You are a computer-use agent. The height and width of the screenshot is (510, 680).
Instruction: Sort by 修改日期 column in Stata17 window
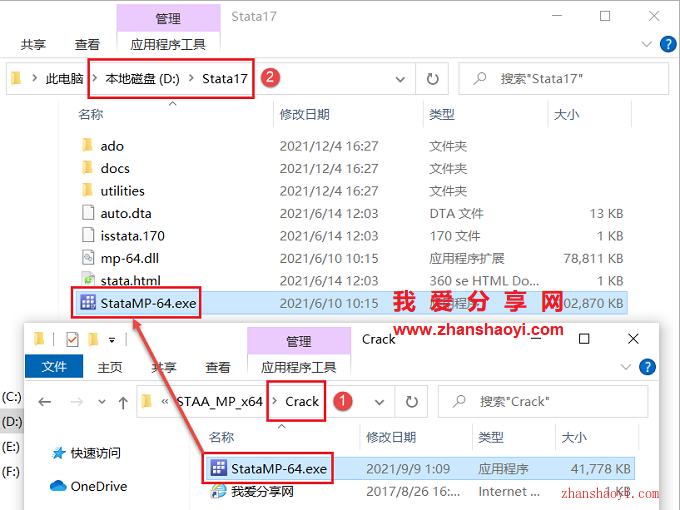[x=304, y=114]
